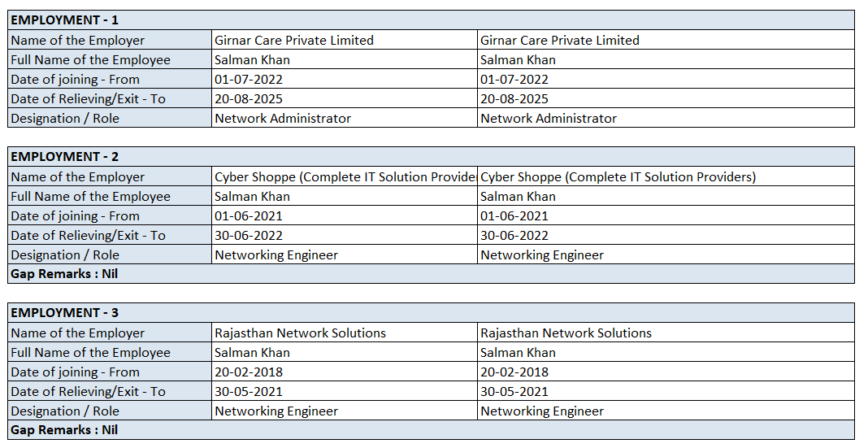Click 'Date of joining - From' label in Employment 3
The width and height of the screenshot is (868, 448).
tap(75, 372)
